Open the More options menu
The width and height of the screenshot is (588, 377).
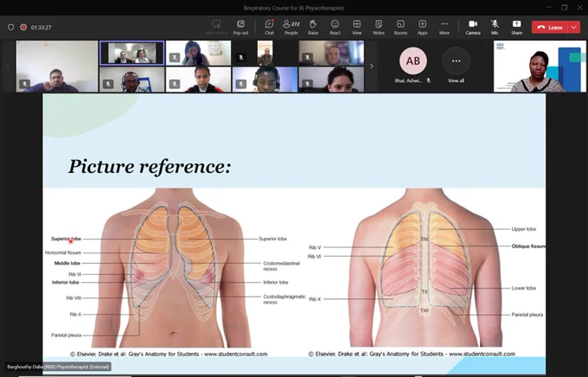click(x=444, y=27)
